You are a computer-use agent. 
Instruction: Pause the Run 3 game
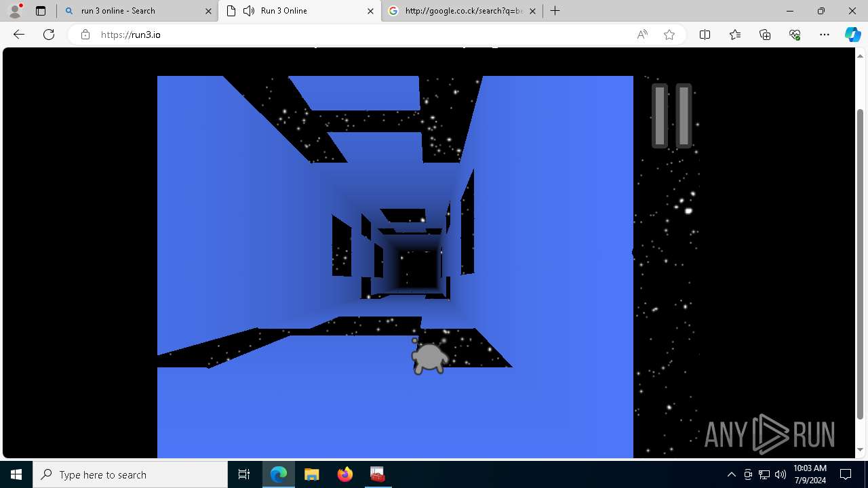[671, 116]
